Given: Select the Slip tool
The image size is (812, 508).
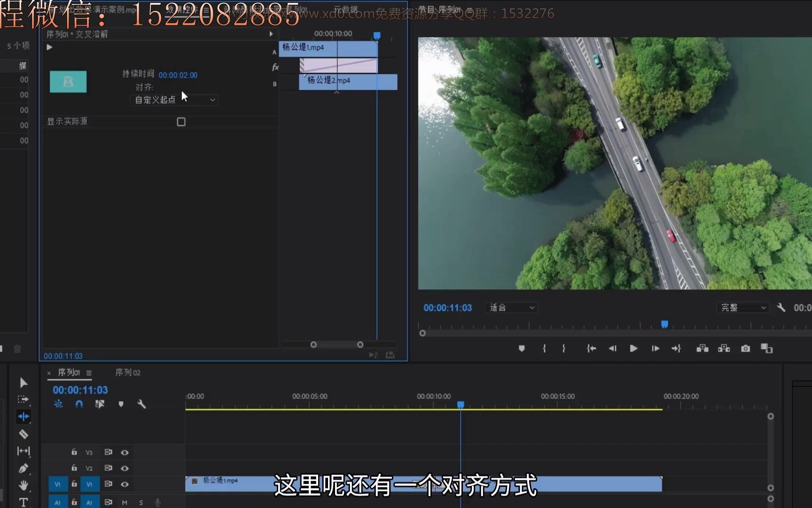Looking at the screenshot, I should coord(23,451).
